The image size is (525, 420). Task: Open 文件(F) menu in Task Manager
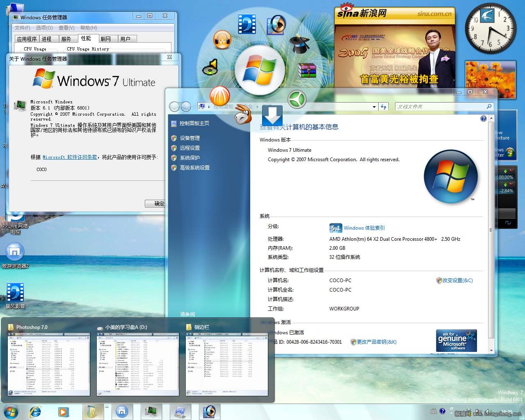click(x=23, y=28)
